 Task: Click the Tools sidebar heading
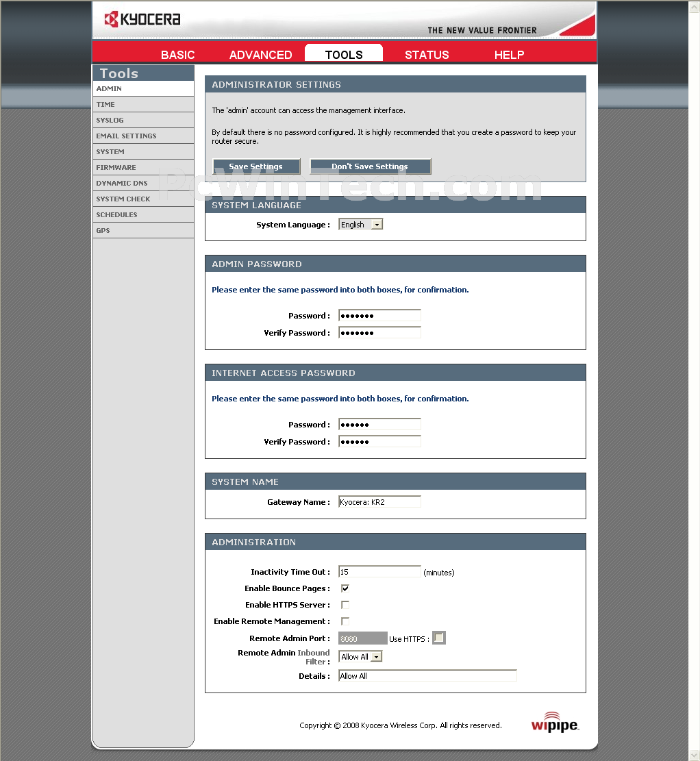tap(119, 73)
